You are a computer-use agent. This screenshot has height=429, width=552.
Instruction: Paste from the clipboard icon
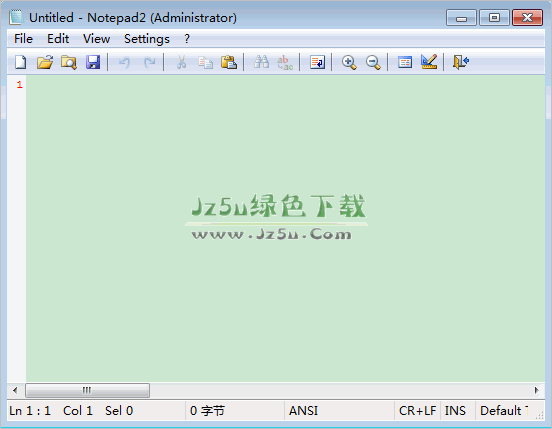(229, 62)
